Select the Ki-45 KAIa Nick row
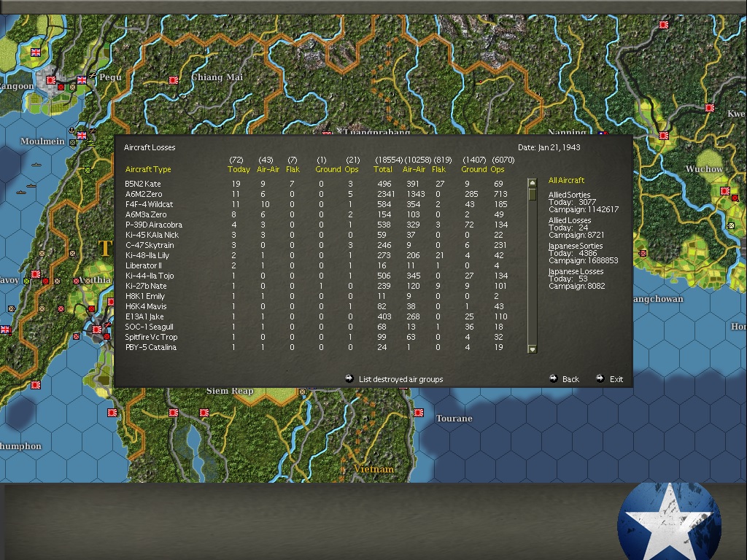 317,235
